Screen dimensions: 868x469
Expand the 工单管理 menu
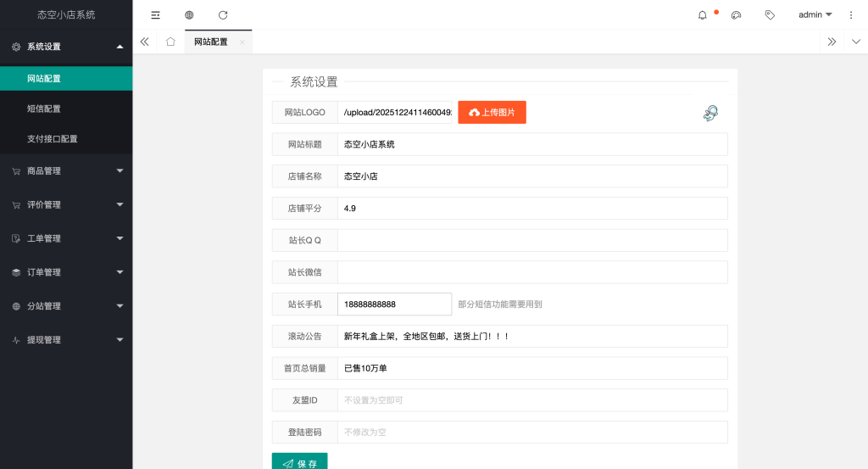pyautogui.click(x=66, y=238)
